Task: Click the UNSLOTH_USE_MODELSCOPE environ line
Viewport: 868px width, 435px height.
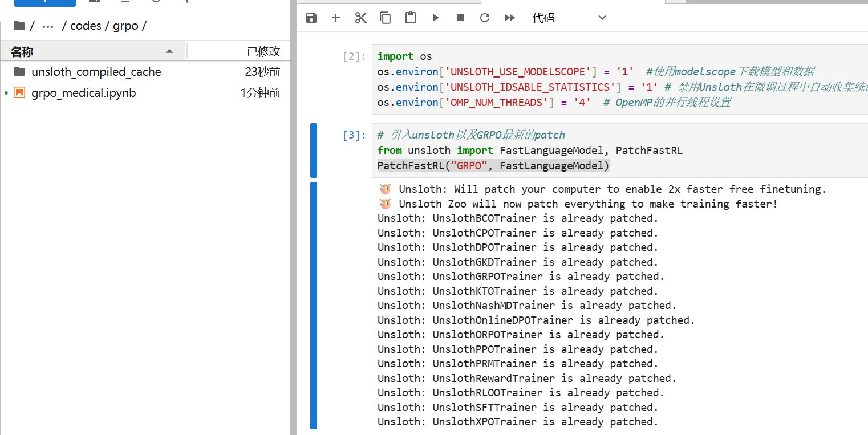Action: click(x=596, y=72)
